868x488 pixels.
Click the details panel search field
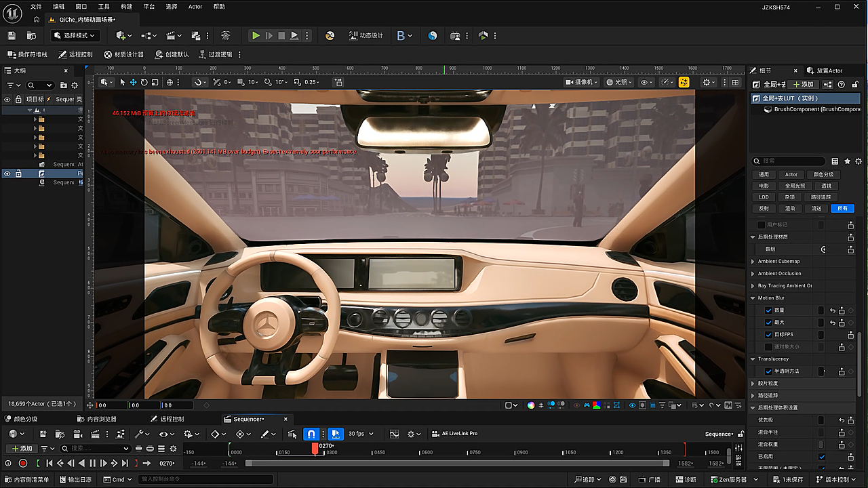pos(789,161)
